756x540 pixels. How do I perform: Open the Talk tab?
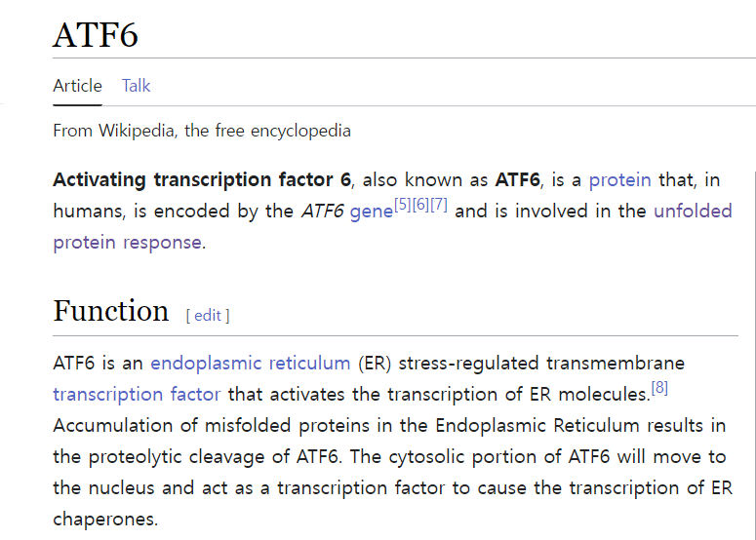[136, 86]
